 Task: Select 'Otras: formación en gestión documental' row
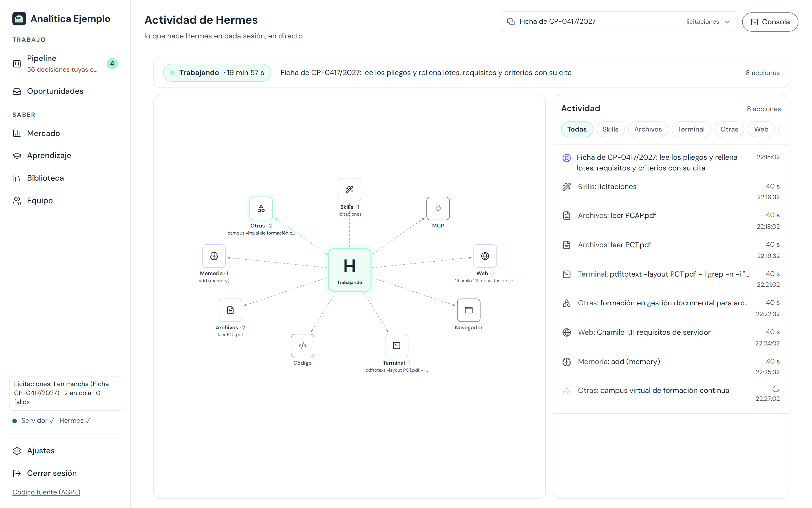click(671, 308)
